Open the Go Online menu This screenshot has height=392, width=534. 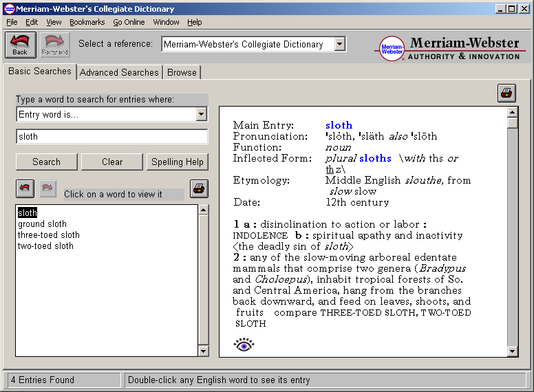point(129,22)
